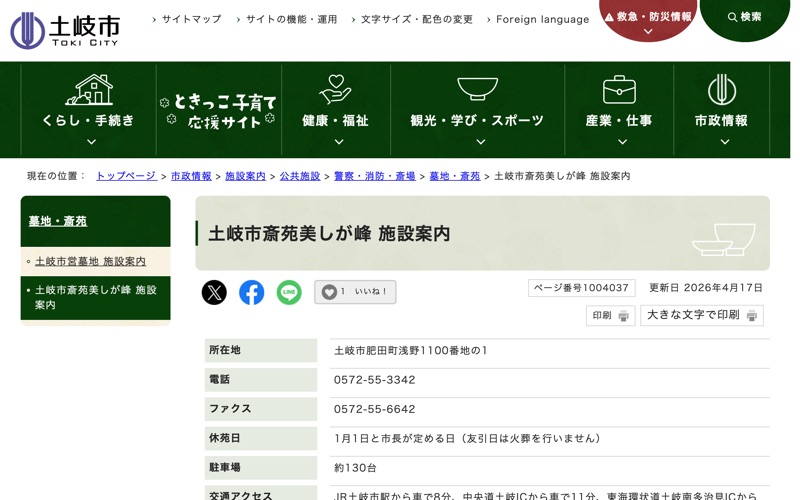Click the page title 土岐市斎苑美しが峰 施設案内
The height and width of the screenshot is (500, 800).
click(x=329, y=233)
